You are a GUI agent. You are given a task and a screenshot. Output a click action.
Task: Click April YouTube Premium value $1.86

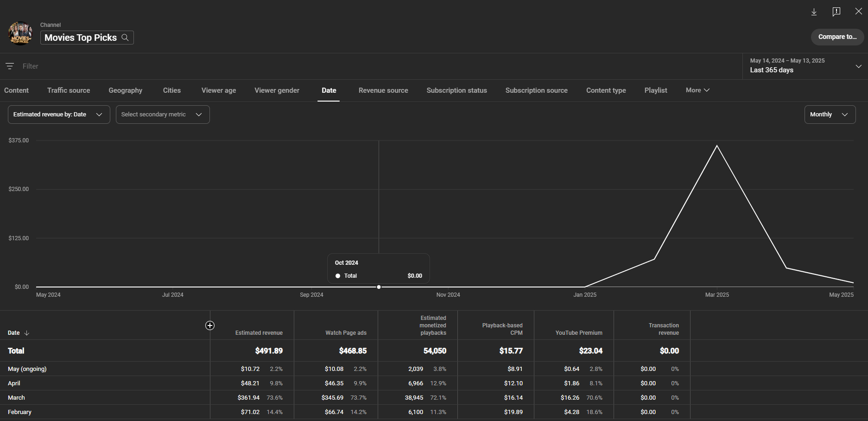[x=572, y=383]
